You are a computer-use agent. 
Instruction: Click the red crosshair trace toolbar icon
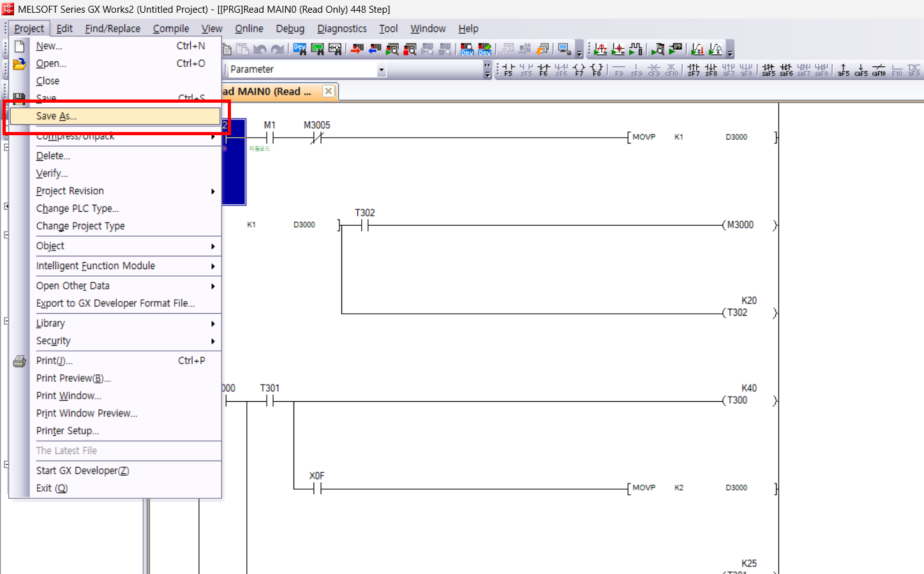618,49
